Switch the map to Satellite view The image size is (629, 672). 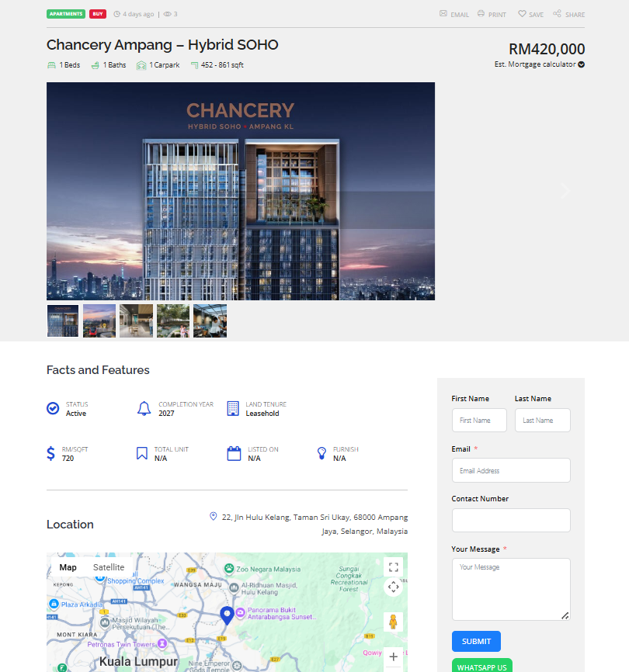point(109,567)
